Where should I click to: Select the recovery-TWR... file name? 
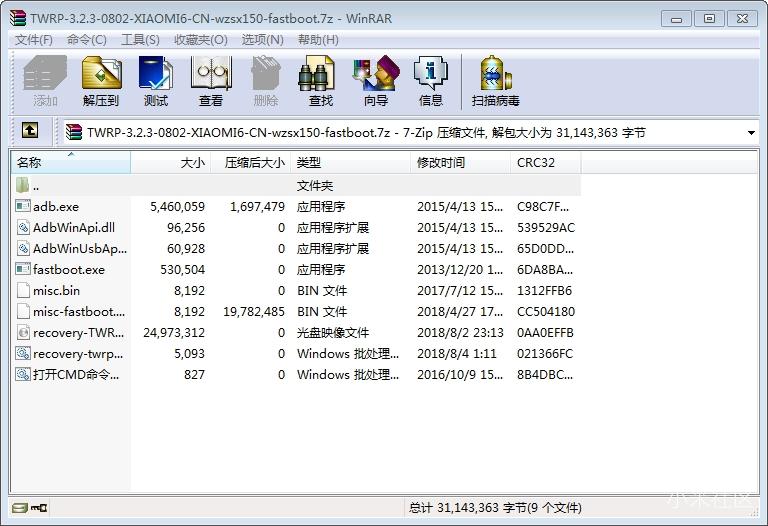(x=79, y=333)
